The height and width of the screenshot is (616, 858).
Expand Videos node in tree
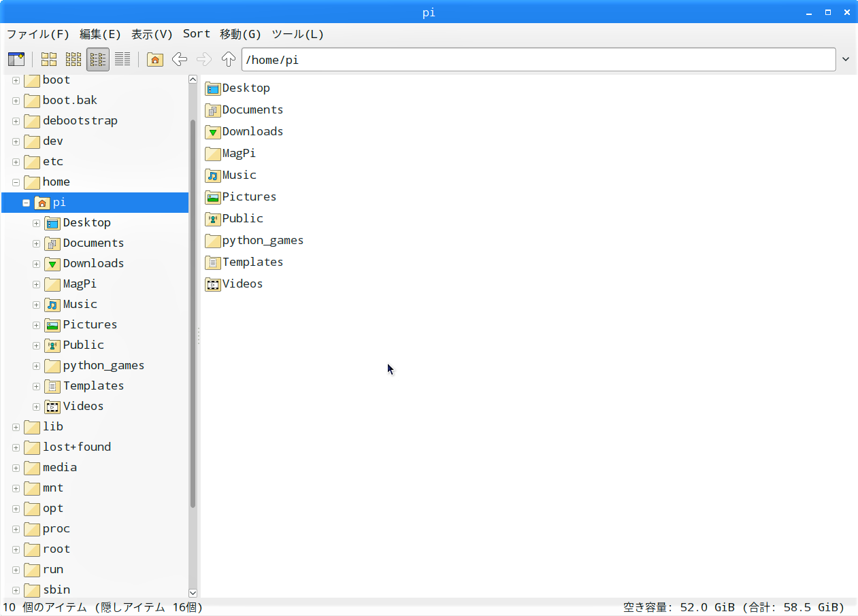(36, 407)
